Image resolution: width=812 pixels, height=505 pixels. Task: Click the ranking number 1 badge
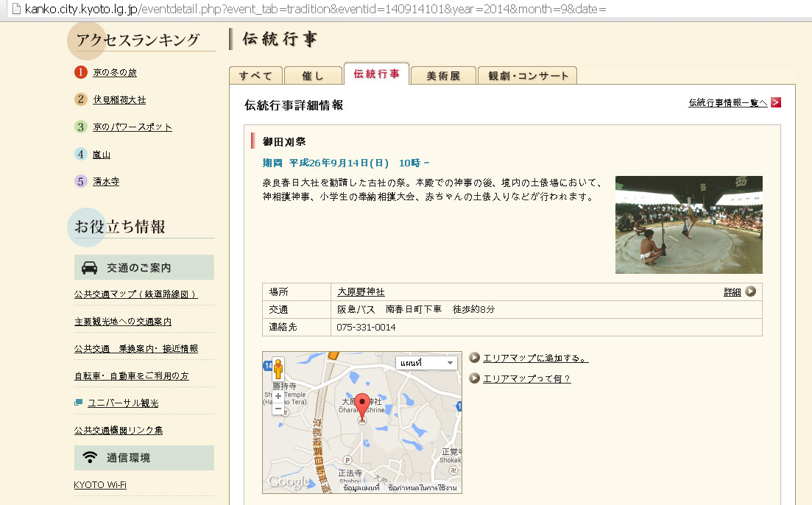[81, 72]
